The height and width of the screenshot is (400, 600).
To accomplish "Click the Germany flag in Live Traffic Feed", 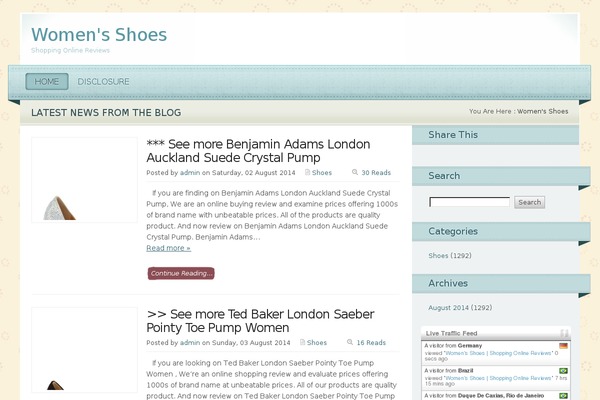I will [563, 346].
